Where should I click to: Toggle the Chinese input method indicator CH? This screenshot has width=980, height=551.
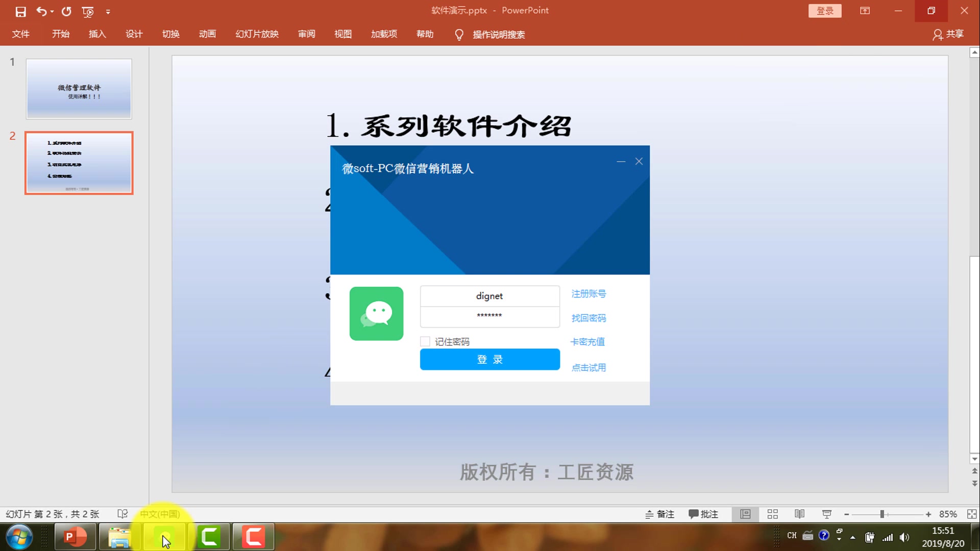pos(792,536)
